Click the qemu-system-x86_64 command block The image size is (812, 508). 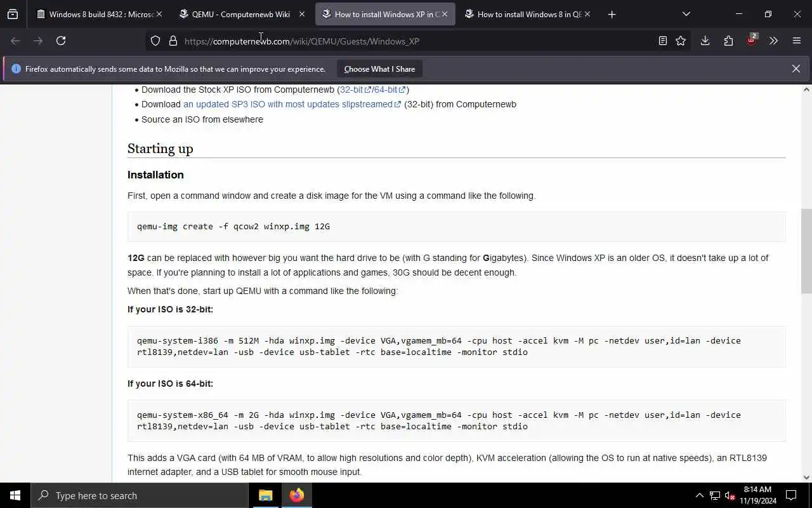[x=456, y=420]
